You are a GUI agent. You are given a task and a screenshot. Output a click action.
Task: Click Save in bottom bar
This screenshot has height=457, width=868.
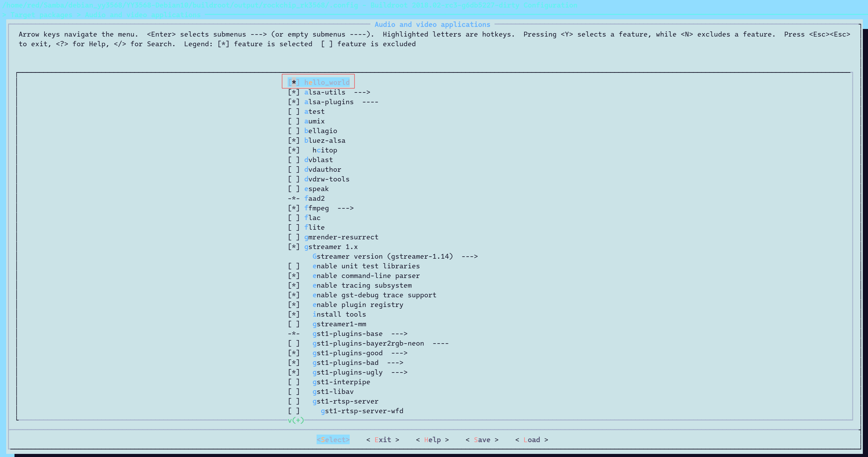(x=482, y=440)
